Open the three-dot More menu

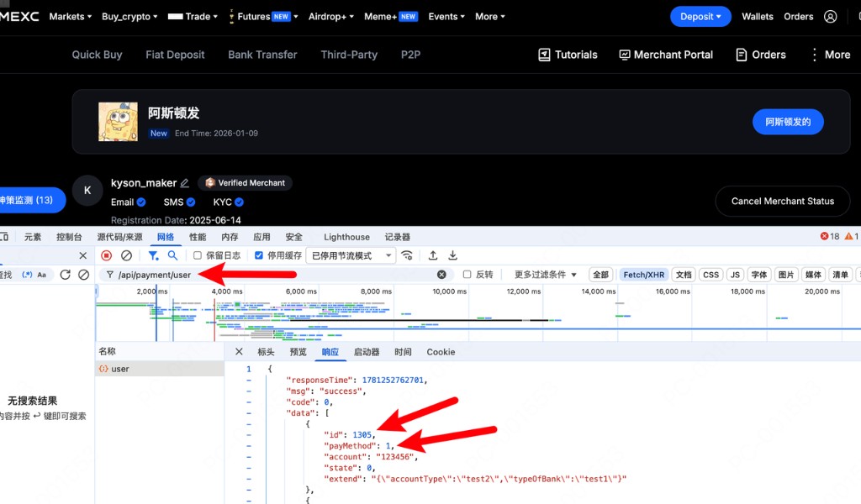[x=830, y=55]
